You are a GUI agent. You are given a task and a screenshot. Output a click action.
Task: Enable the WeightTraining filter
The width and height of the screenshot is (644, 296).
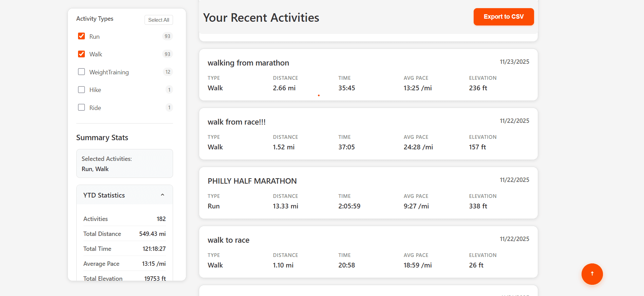click(81, 72)
